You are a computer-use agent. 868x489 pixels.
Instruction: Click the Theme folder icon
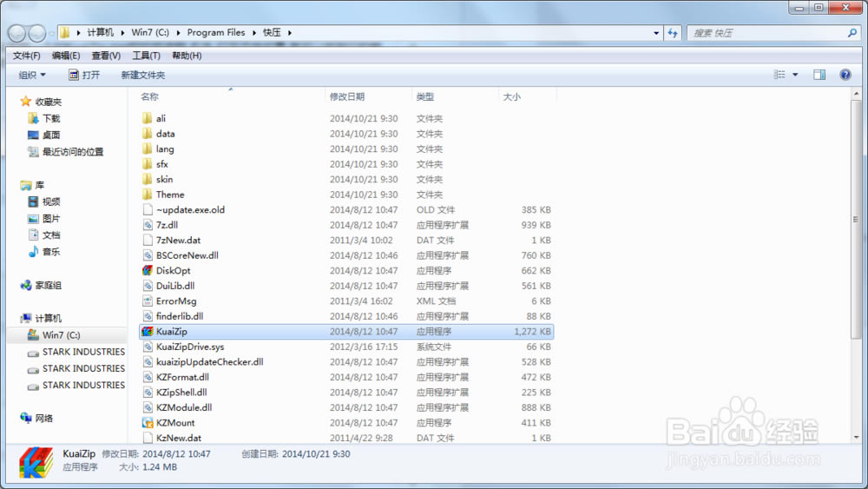pyautogui.click(x=148, y=195)
